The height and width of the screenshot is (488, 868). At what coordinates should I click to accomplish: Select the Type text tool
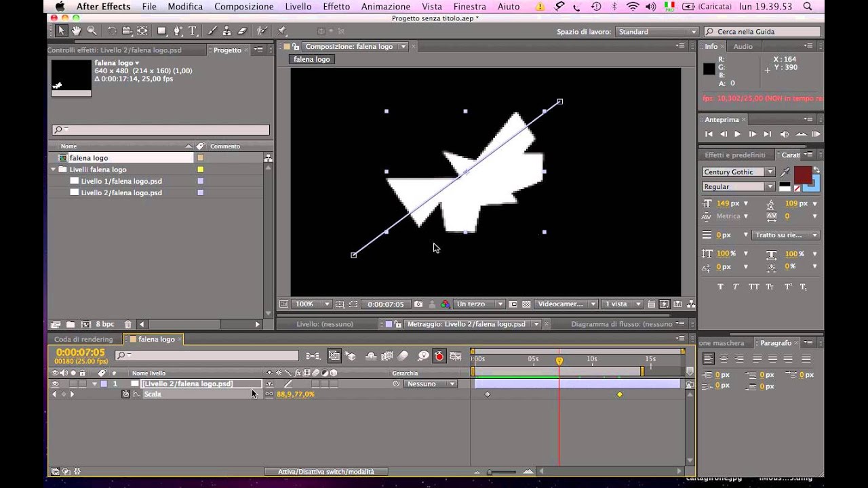pyautogui.click(x=193, y=31)
